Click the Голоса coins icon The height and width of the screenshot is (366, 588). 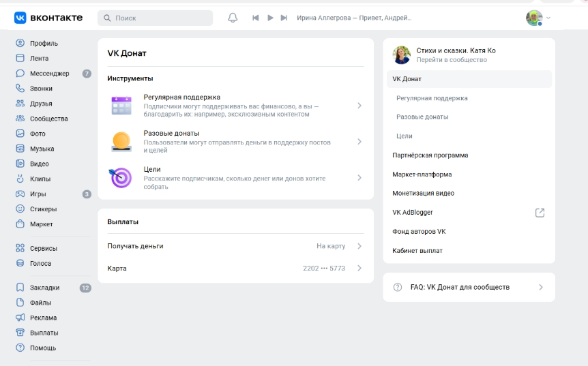point(20,263)
